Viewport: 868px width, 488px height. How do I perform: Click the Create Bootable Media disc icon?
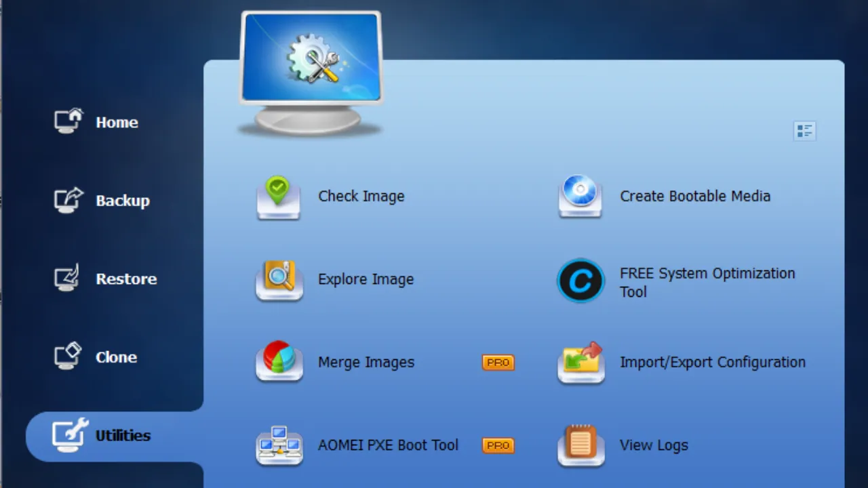[x=580, y=197]
